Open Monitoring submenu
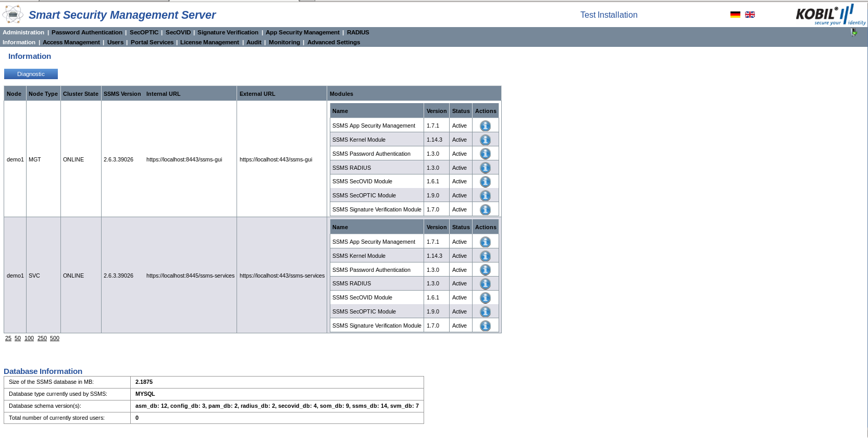The height and width of the screenshot is (438, 868). point(284,42)
